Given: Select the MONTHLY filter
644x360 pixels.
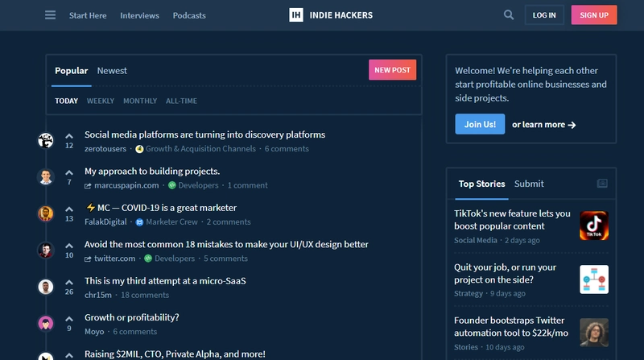Looking at the screenshot, I should pos(140,101).
